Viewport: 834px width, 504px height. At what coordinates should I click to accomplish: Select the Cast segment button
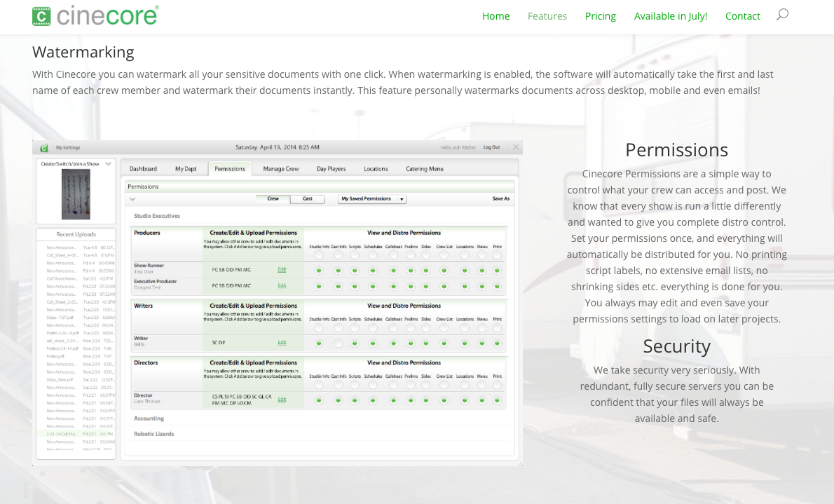[308, 198]
